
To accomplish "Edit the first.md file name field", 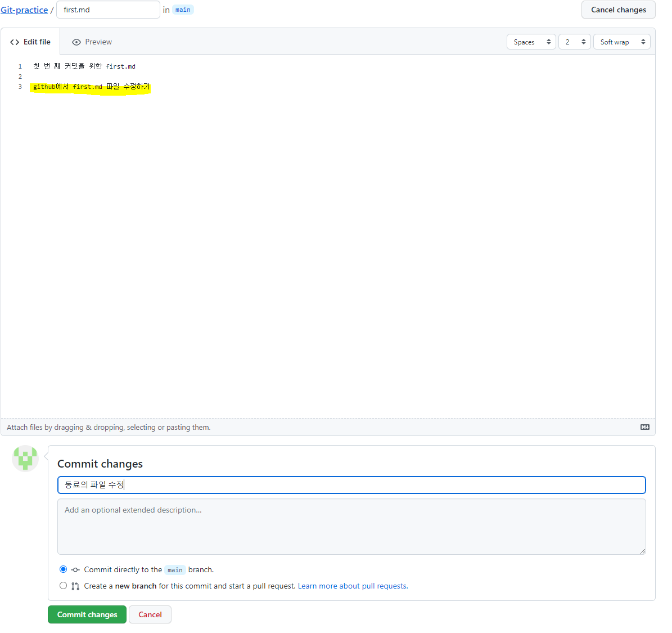I will tap(108, 10).
